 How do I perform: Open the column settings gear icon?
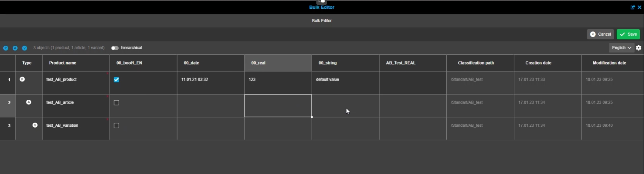point(639,48)
